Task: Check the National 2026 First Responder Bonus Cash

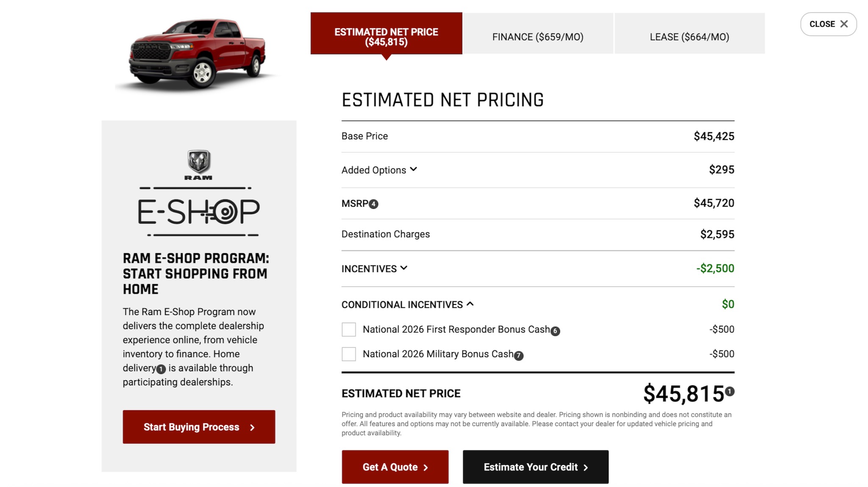Action: coord(348,329)
